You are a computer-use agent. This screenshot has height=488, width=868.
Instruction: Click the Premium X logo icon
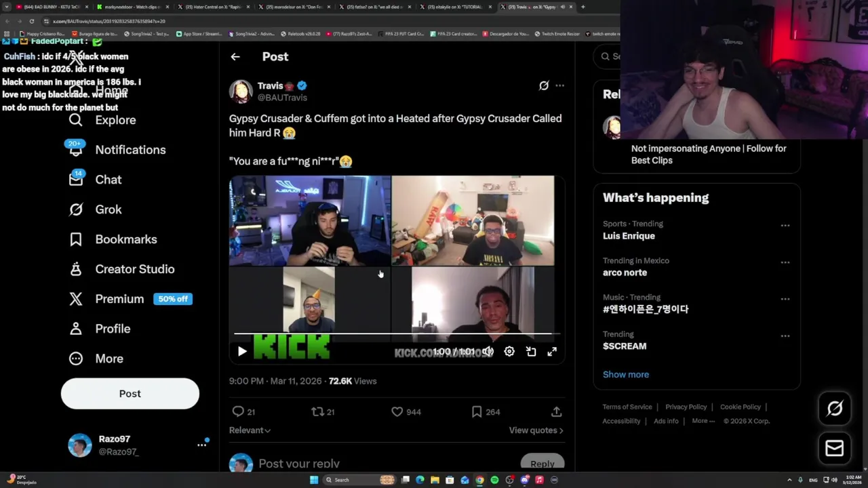coord(75,299)
